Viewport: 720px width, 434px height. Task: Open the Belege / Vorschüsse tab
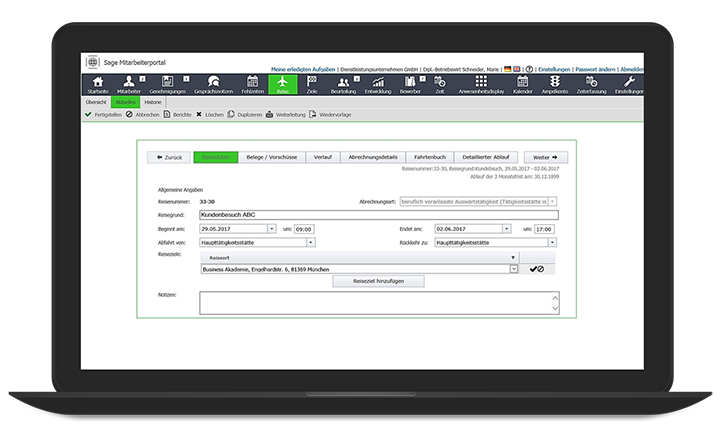272,157
